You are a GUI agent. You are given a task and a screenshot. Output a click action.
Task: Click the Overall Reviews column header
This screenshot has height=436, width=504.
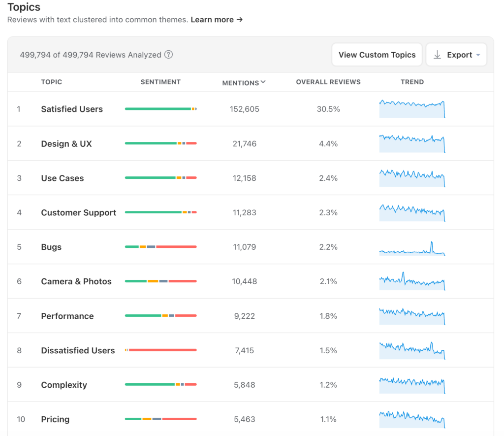point(328,82)
